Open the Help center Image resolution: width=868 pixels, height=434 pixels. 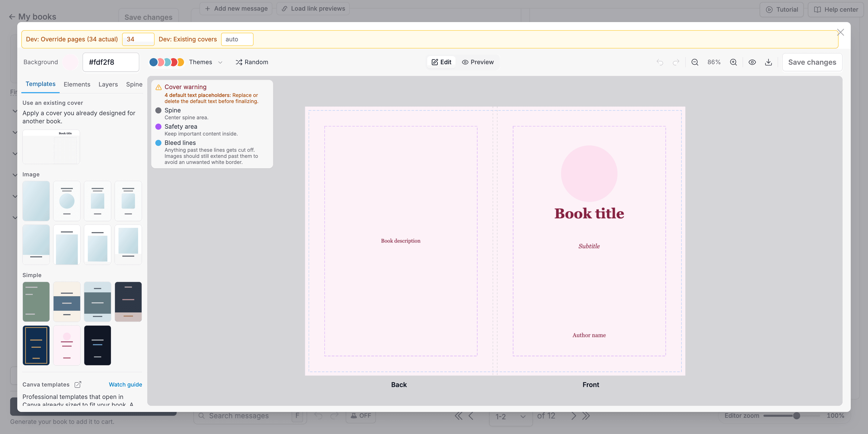pyautogui.click(x=836, y=9)
